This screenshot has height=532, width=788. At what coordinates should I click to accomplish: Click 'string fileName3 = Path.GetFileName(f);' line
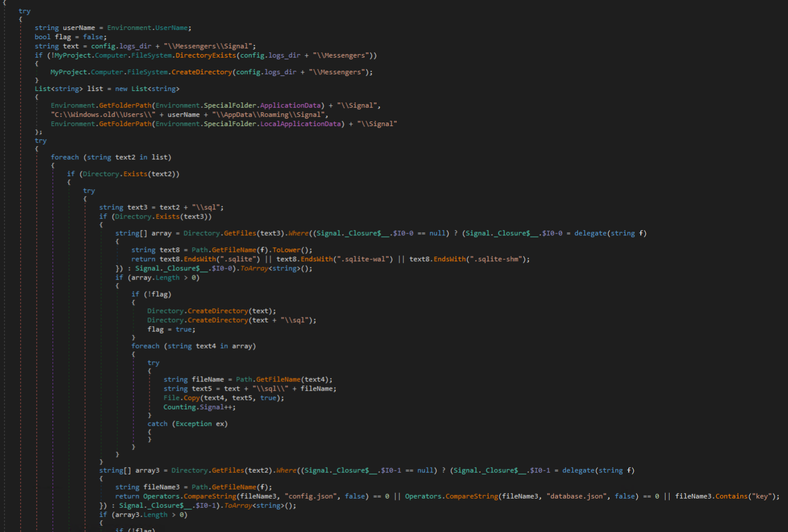(x=193, y=487)
